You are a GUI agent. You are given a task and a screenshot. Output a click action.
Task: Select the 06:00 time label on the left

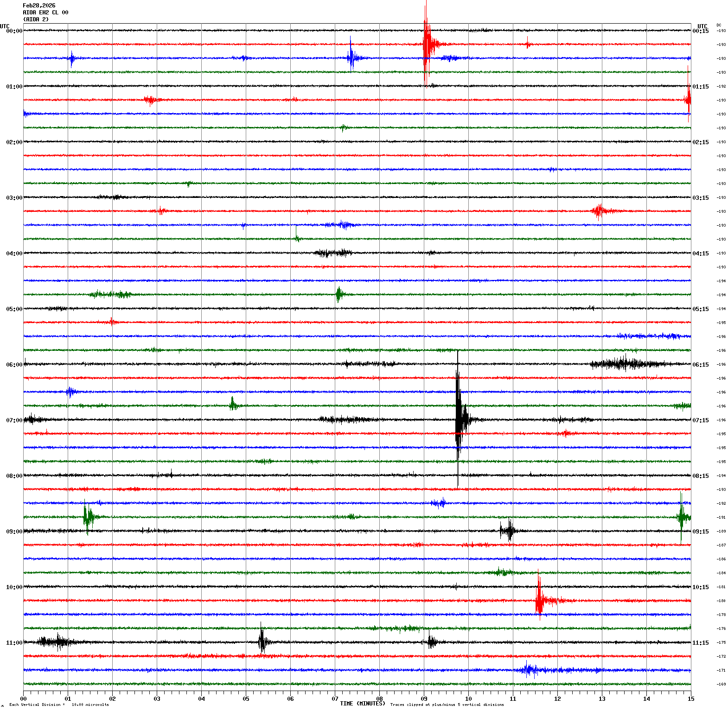click(x=14, y=365)
